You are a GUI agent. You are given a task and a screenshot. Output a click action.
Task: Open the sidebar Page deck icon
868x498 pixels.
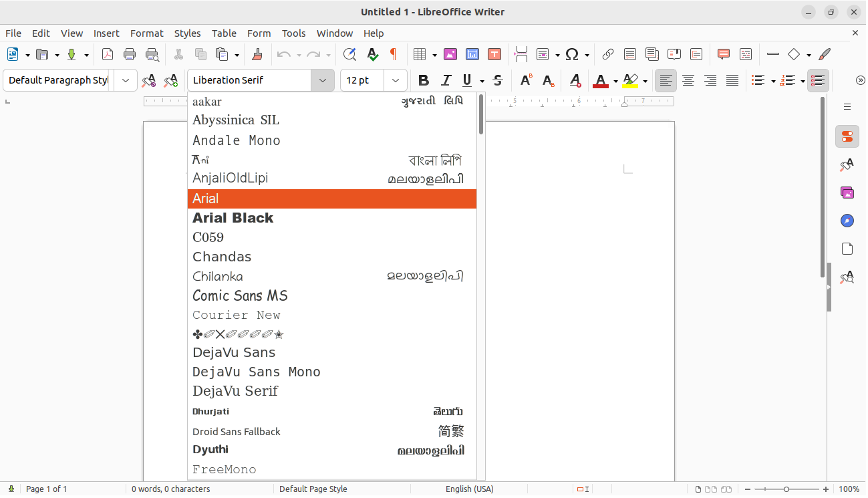point(847,249)
